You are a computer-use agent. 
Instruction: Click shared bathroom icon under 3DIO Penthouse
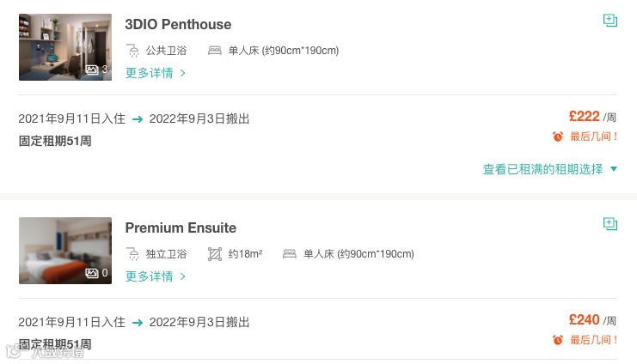point(132,50)
